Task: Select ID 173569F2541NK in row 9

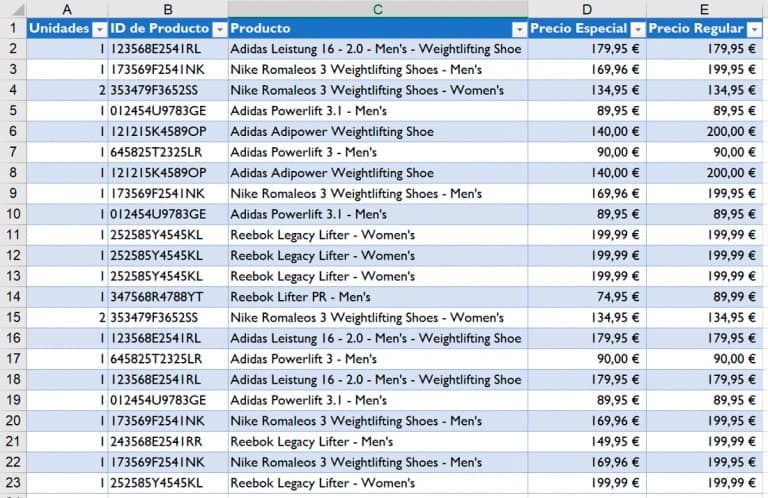Action: click(168, 193)
